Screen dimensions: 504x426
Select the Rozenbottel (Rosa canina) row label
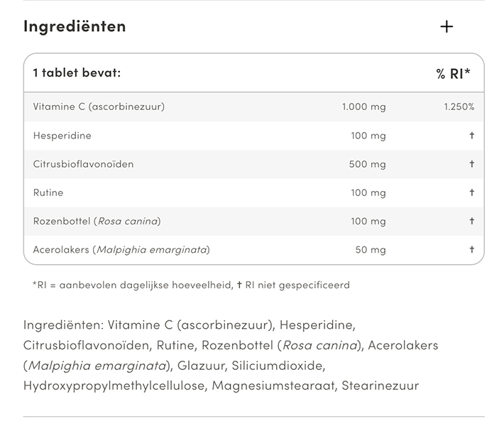(97, 221)
